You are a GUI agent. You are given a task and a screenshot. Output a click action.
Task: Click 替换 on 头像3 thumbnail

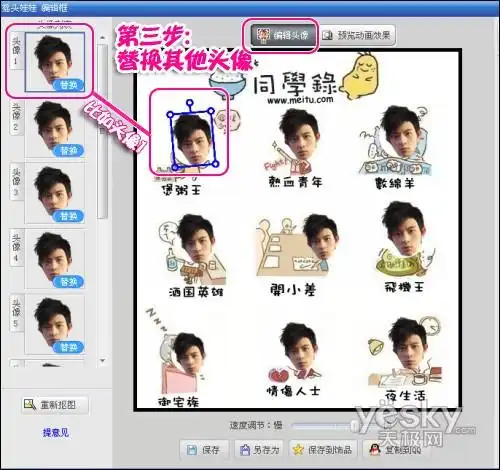pyautogui.click(x=68, y=216)
